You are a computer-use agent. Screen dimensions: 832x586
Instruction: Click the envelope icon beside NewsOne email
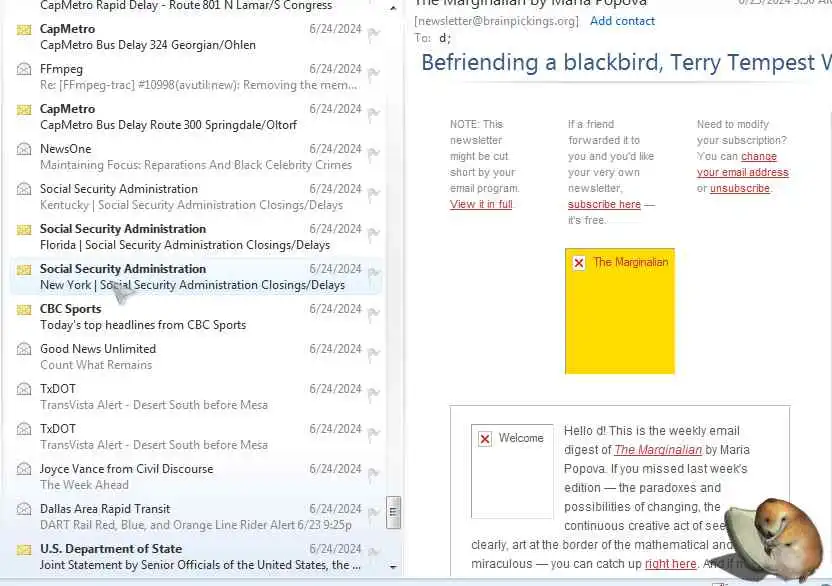tap(24, 149)
